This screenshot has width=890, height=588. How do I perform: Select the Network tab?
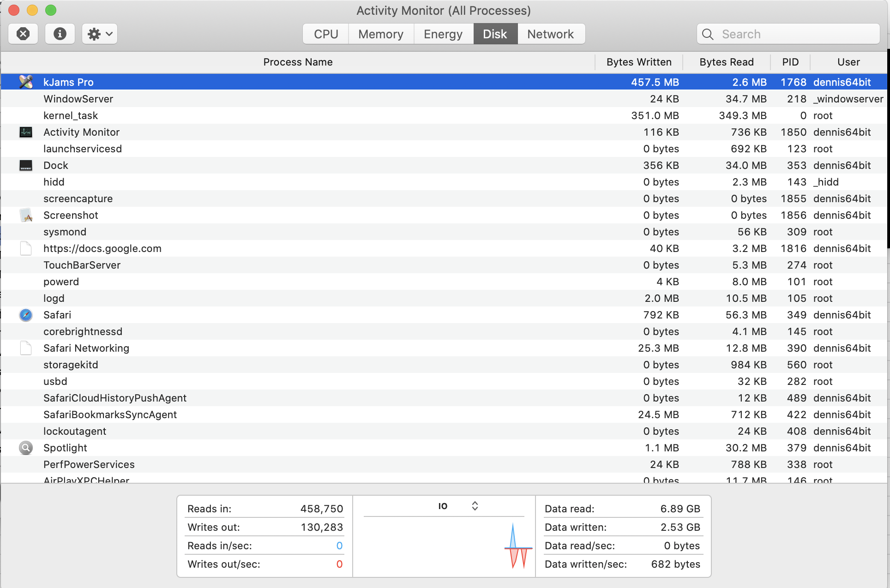tap(551, 34)
